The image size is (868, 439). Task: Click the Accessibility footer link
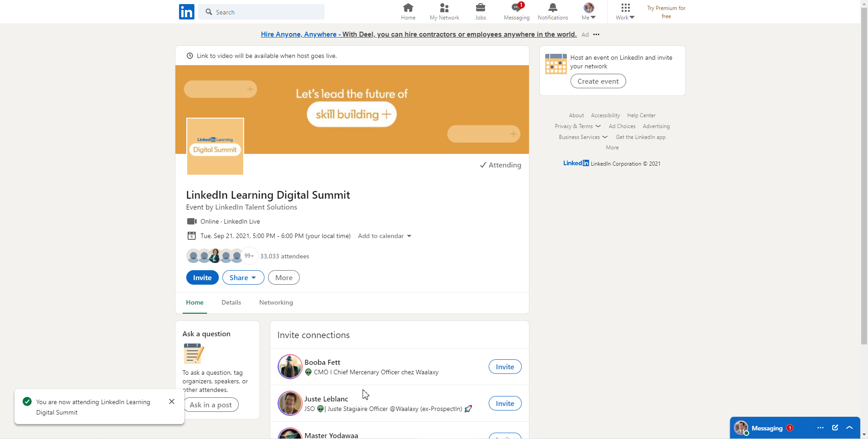coord(605,115)
